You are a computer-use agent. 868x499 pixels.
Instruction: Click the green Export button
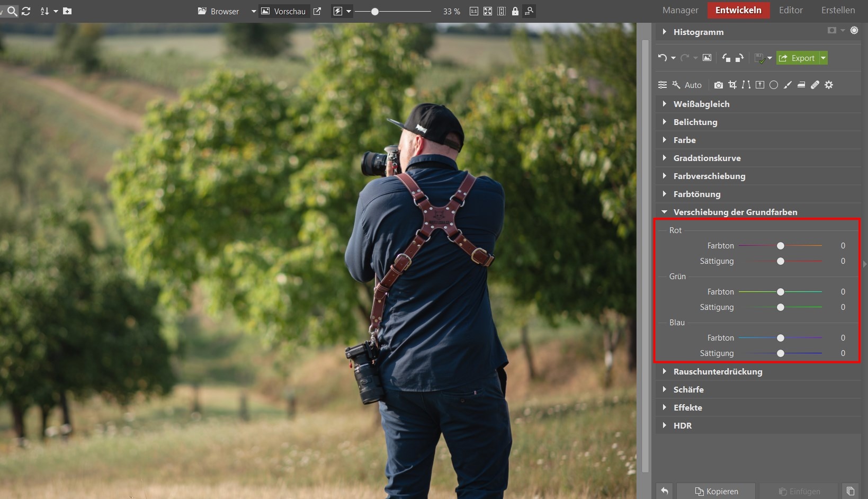[797, 58]
